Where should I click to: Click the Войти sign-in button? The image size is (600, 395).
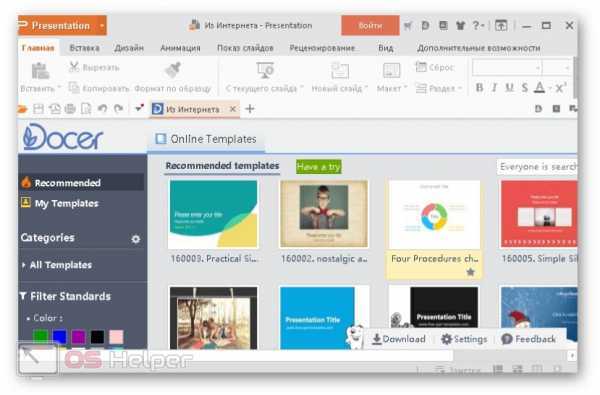pos(370,26)
